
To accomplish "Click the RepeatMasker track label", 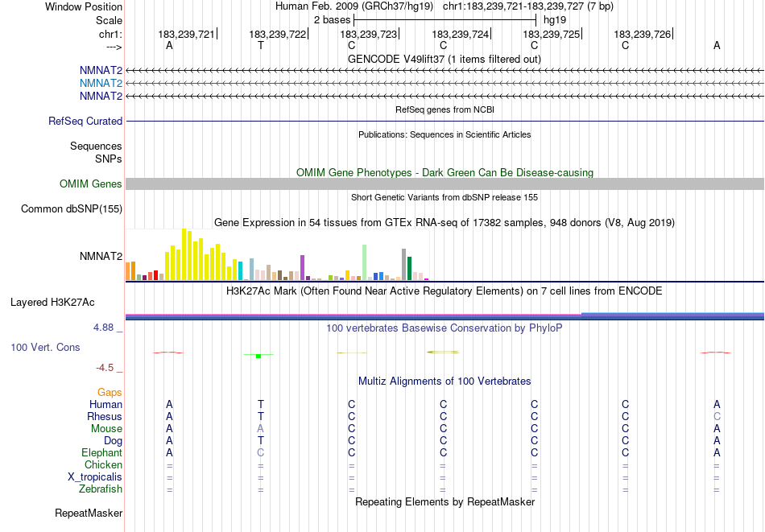I will point(89,513).
